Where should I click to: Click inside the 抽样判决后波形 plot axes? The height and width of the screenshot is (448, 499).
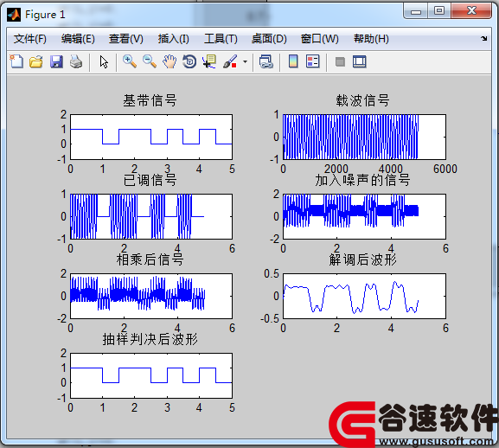[x=151, y=375]
